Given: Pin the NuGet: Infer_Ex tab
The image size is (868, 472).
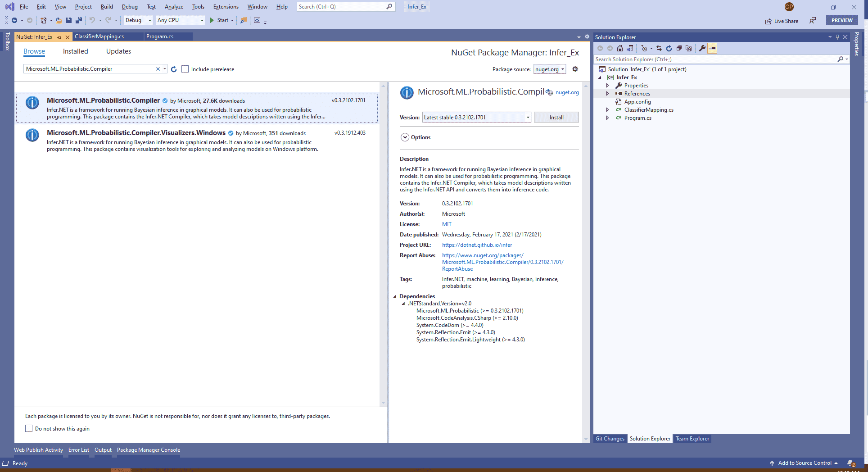Looking at the screenshot, I should tap(59, 37).
